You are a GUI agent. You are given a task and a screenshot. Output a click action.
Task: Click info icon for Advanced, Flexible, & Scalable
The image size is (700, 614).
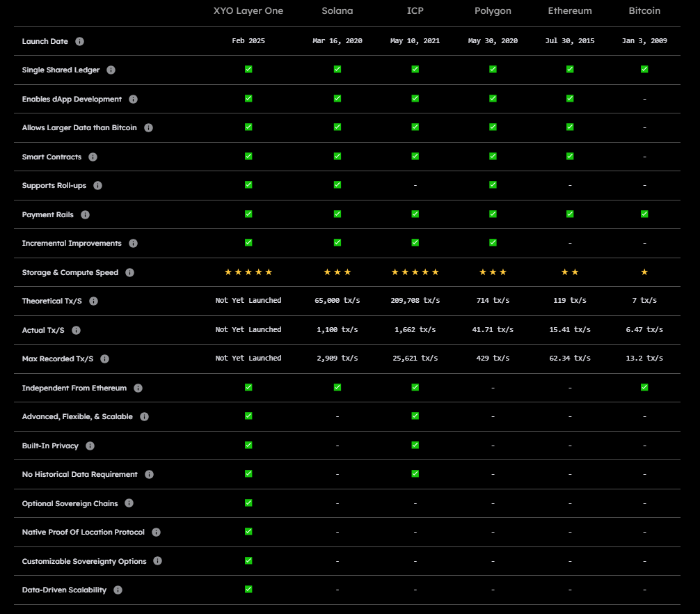[x=144, y=416]
